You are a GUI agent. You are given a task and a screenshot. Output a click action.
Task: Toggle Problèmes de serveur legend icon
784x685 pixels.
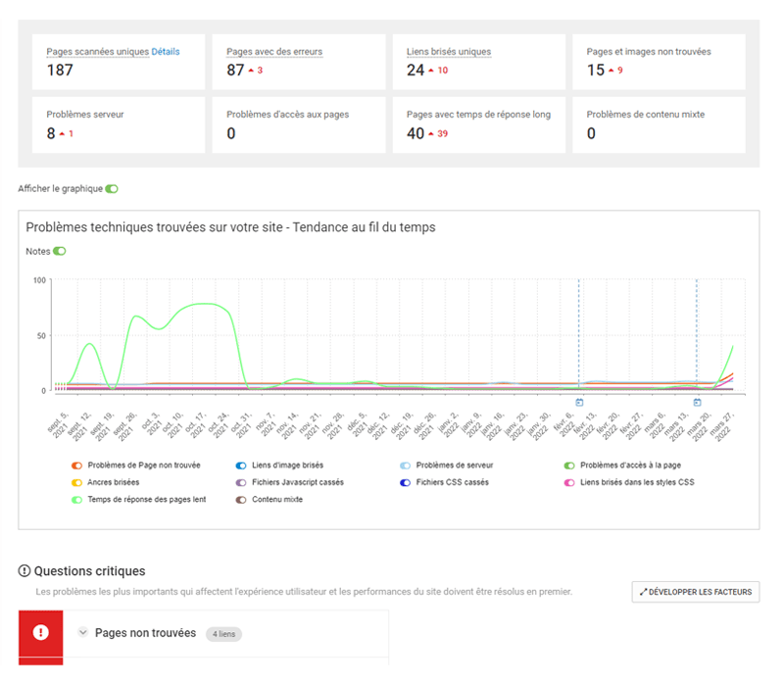coord(406,465)
